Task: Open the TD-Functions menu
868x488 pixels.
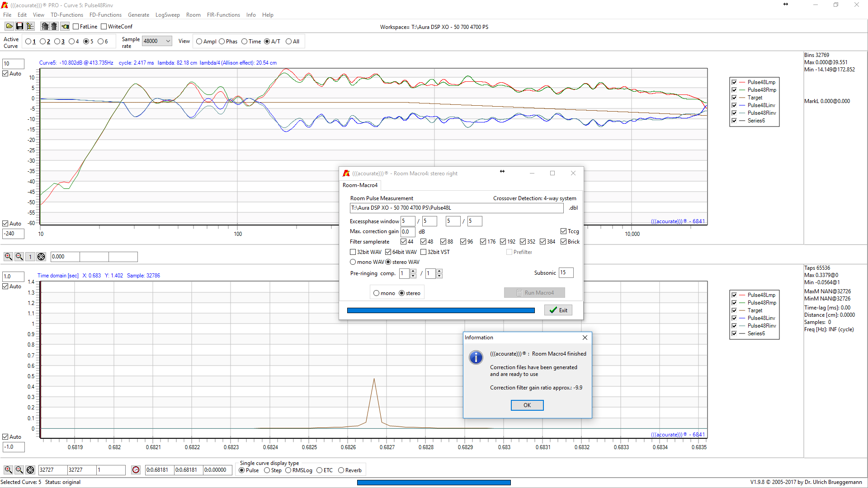Action: (x=67, y=15)
